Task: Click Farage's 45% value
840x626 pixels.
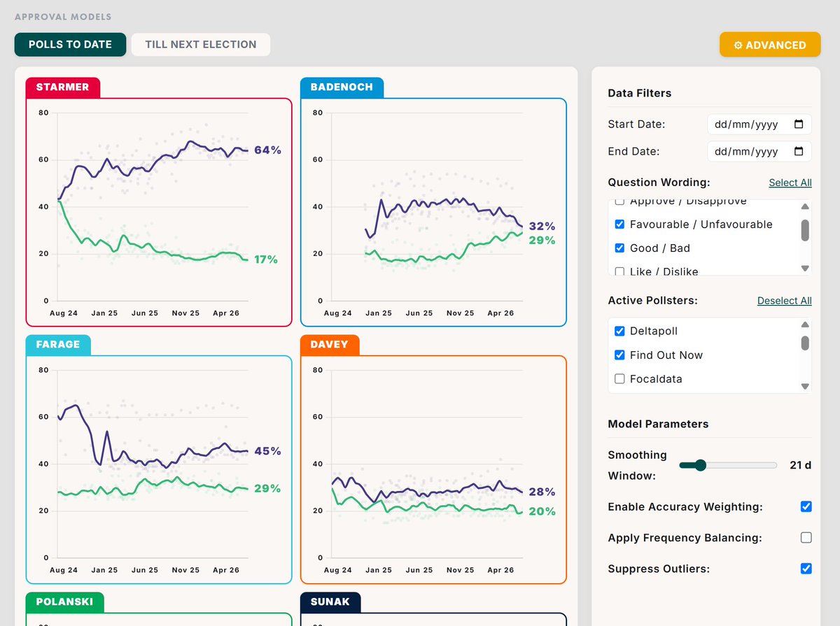Action: [x=267, y=452]
